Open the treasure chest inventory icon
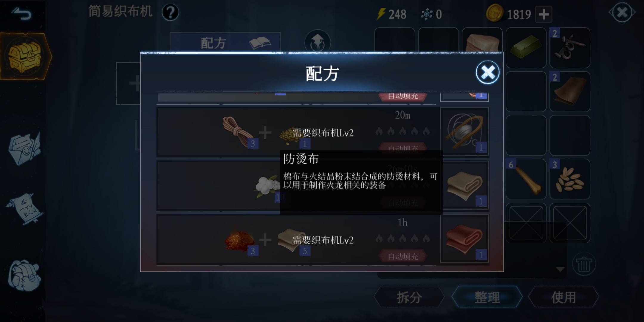Screen dimensions: 644x322 (25, 57)
